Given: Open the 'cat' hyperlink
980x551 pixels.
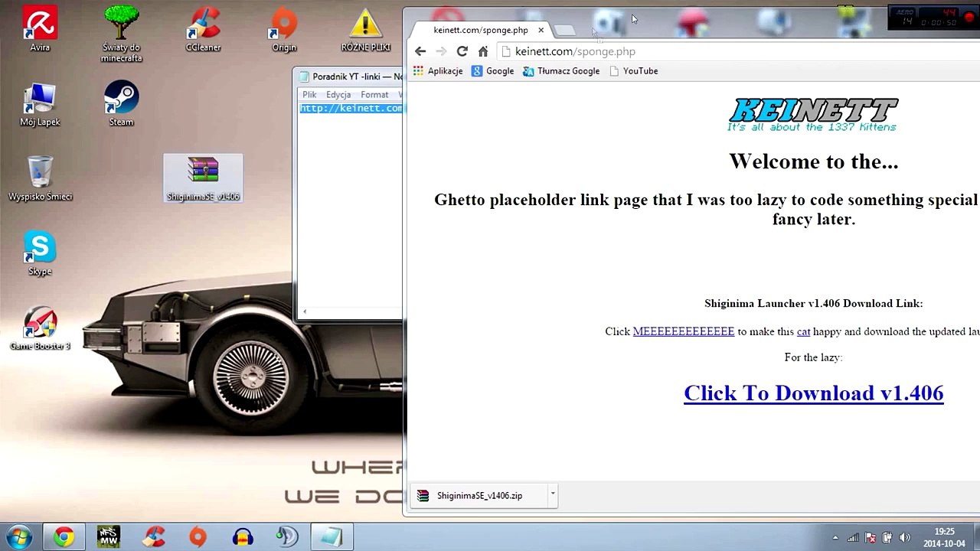Looking at the screenshot, I should tap(803, 331).
